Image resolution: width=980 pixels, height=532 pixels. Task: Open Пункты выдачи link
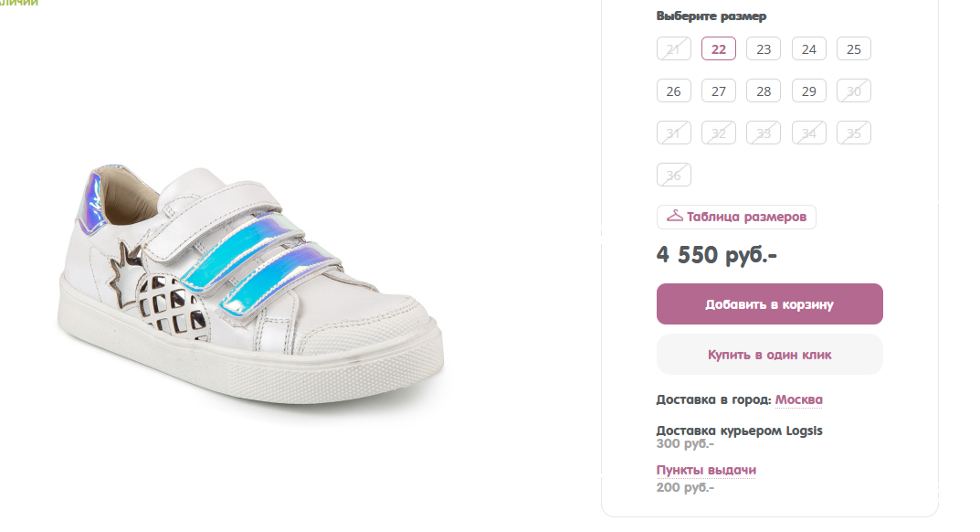706,470
